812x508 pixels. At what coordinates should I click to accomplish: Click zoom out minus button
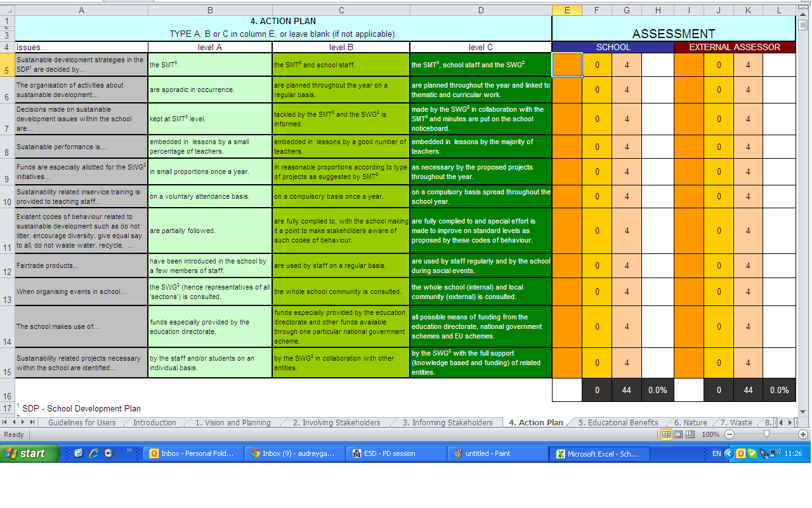730,434
